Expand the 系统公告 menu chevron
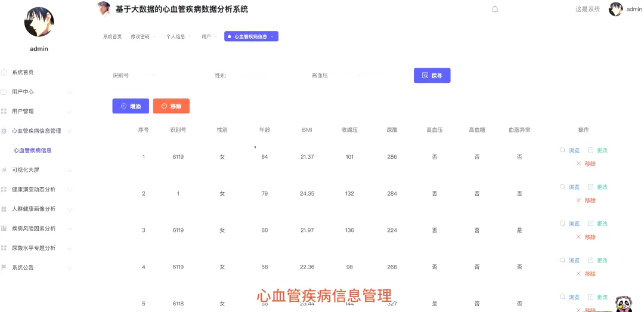The height and width of the screenshot is (312, 644). [x=69, y=268]
